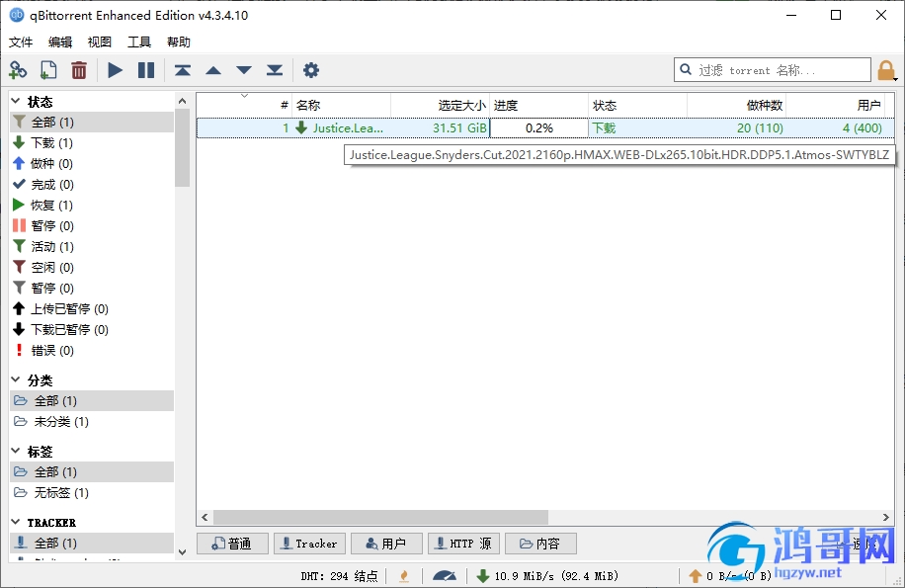Filter by 空闲 (0) status
This screenshot has width=905, height=588.
92,268
